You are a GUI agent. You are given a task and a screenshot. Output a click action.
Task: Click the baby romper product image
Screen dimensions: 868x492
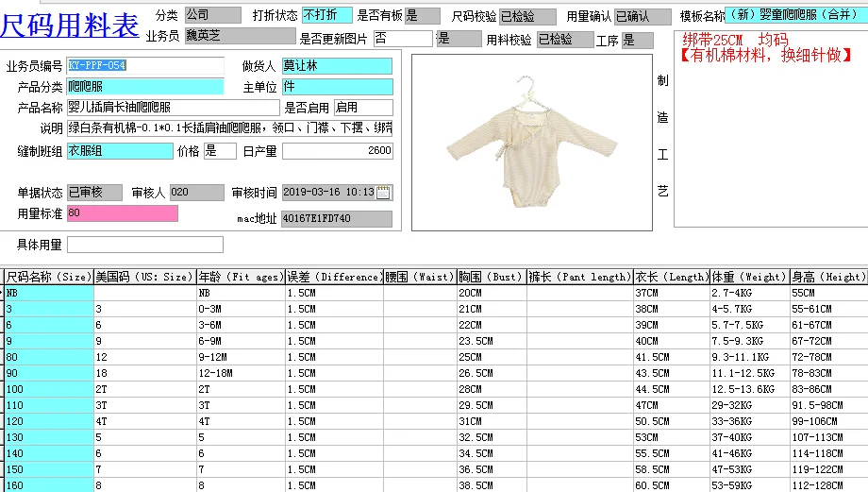click(x=532, y=143)
